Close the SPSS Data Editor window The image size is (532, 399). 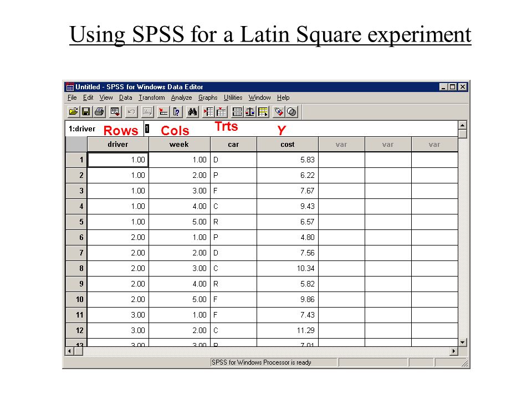pos(462,87)
